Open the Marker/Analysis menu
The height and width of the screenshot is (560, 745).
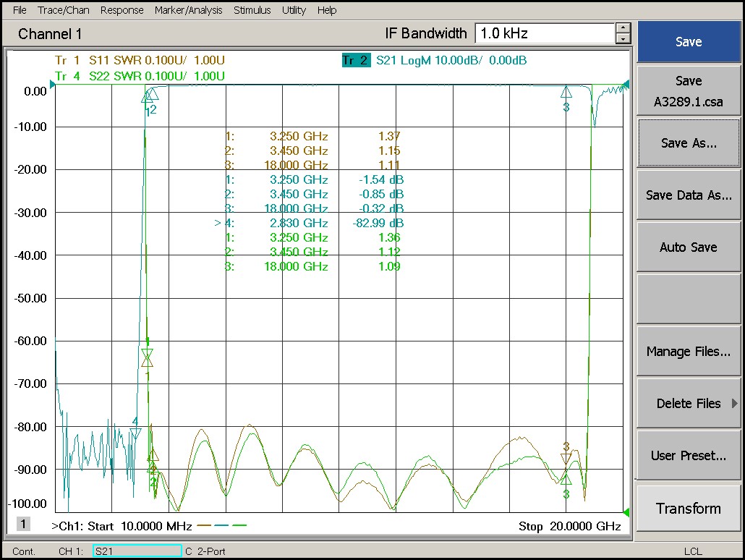tap(188, 10)
